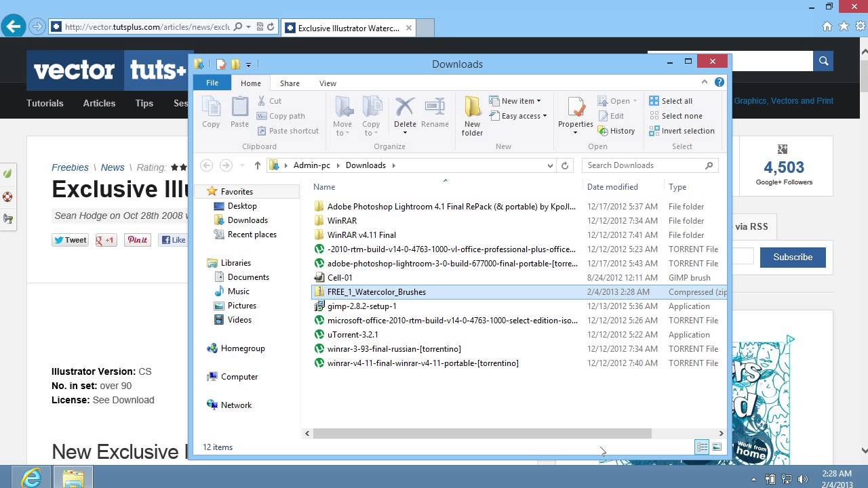Expand the Quick Access Toolbar customize arrow
The height and width of the screenshot is (488, 868).
(248, 64)
